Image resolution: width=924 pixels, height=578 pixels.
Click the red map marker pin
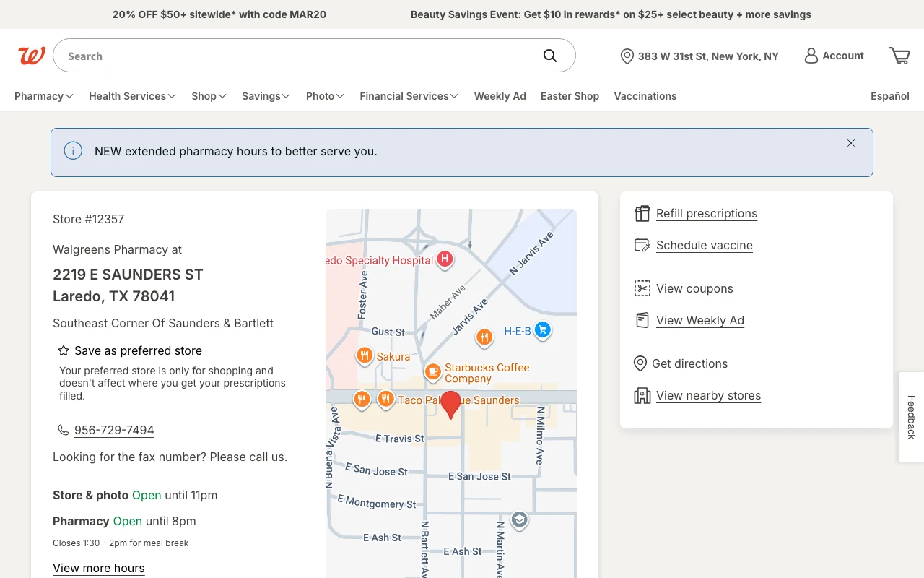(450, 404)
